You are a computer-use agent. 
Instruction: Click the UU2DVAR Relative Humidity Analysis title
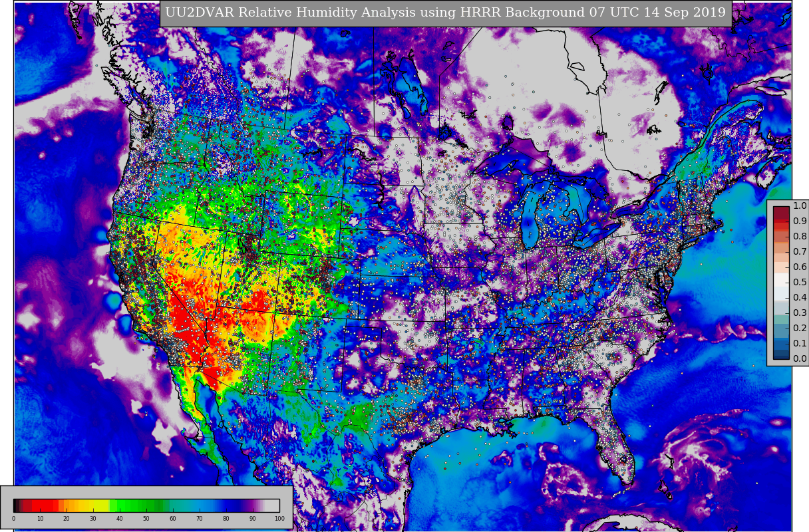pos(446,13)
